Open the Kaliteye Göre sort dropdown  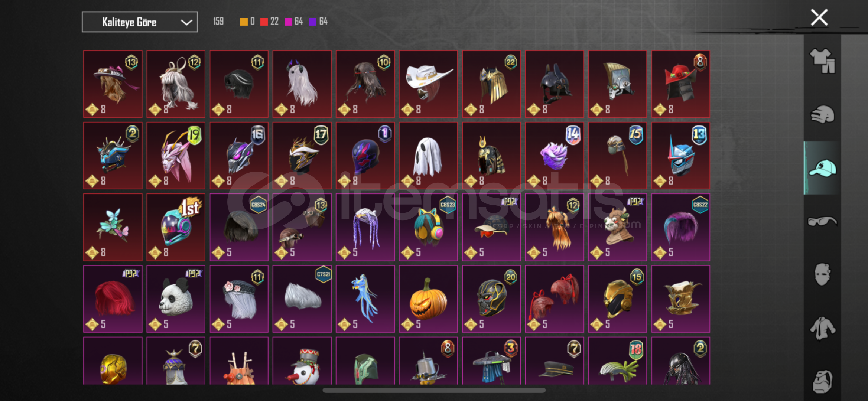[x=140, y=22]
